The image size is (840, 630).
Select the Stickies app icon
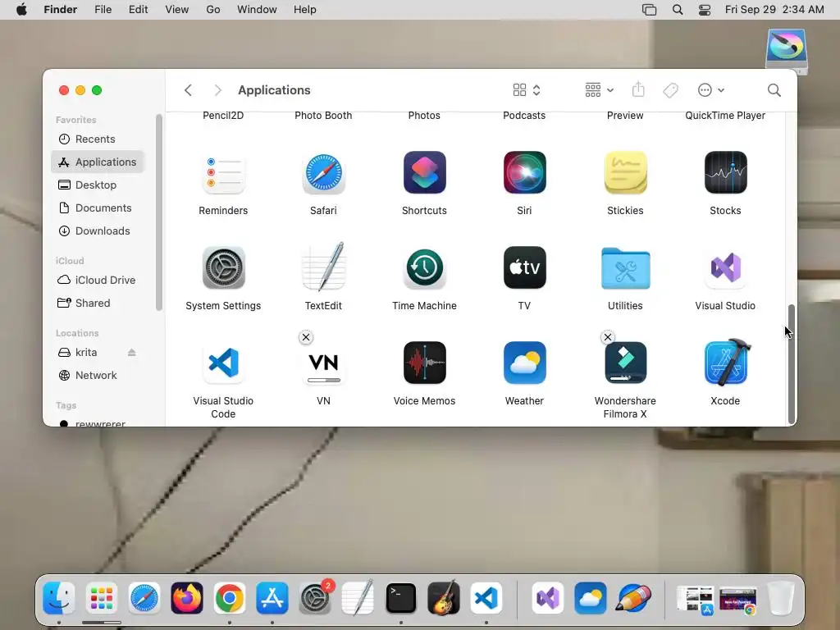[x=625, y=172]
